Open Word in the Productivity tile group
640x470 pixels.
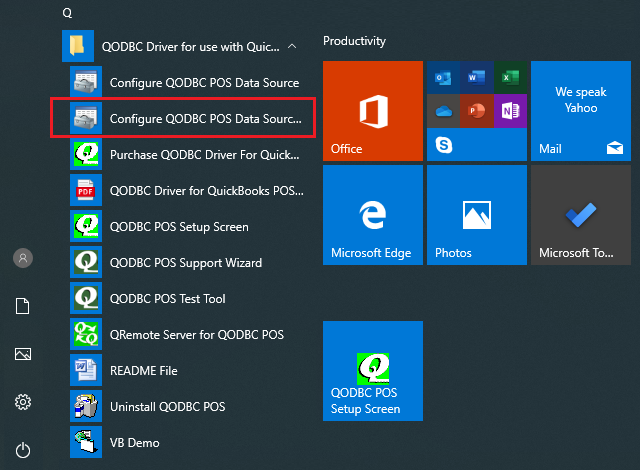coord(477,78)
